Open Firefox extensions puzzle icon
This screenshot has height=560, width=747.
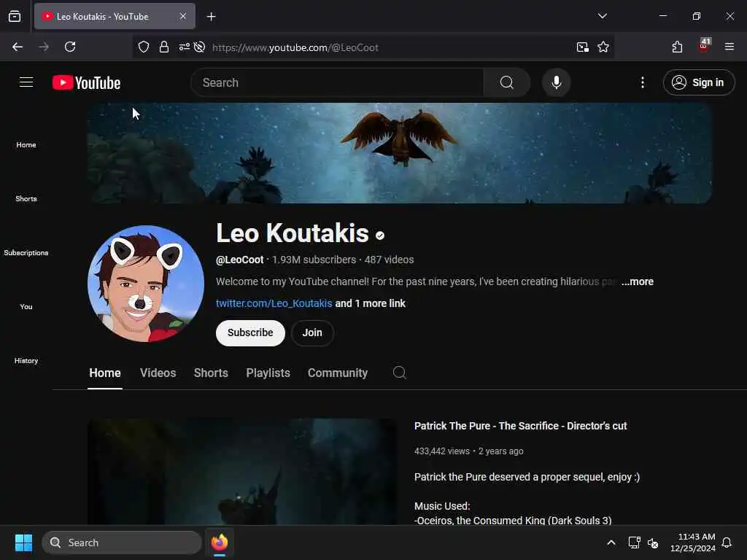click(677, 47)
